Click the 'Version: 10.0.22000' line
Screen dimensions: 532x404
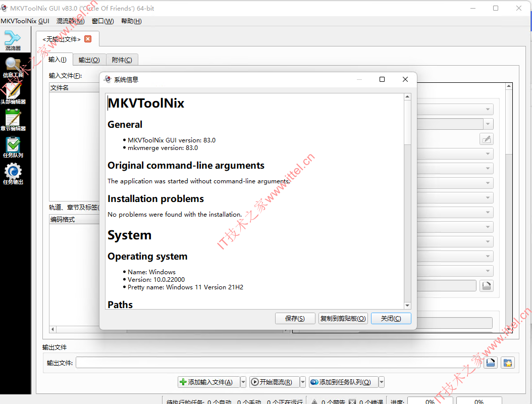[x=156, y=280]
